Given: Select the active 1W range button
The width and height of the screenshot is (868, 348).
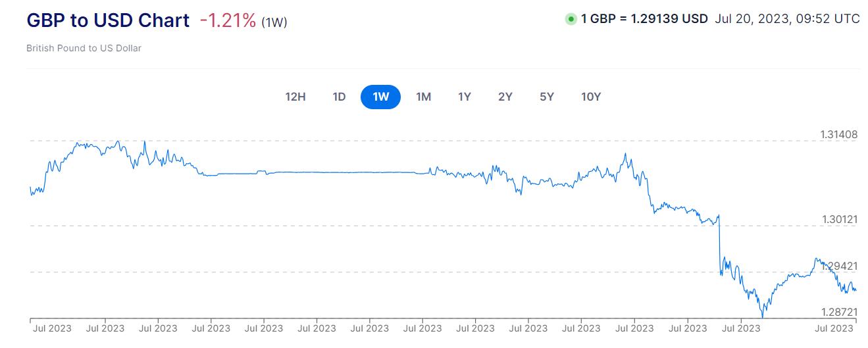Looking at the screenshot, I should click(380, 97).
